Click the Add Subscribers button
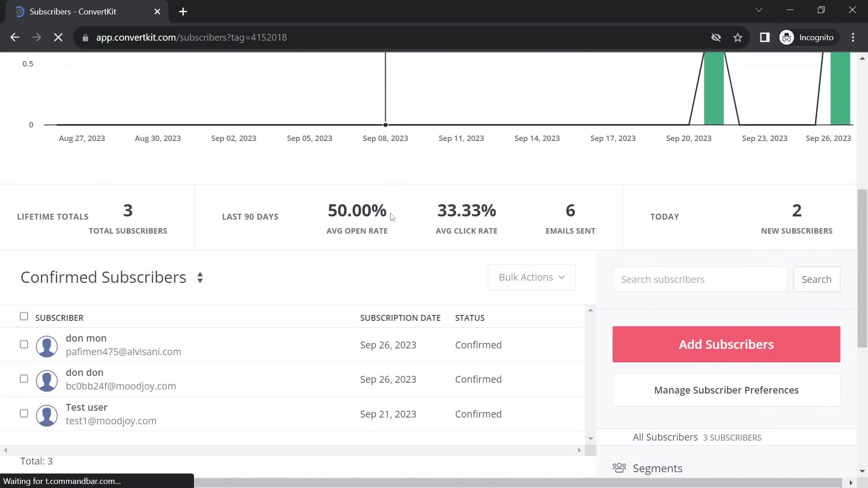This screenshot has width=868, height=488. (726, 344)
